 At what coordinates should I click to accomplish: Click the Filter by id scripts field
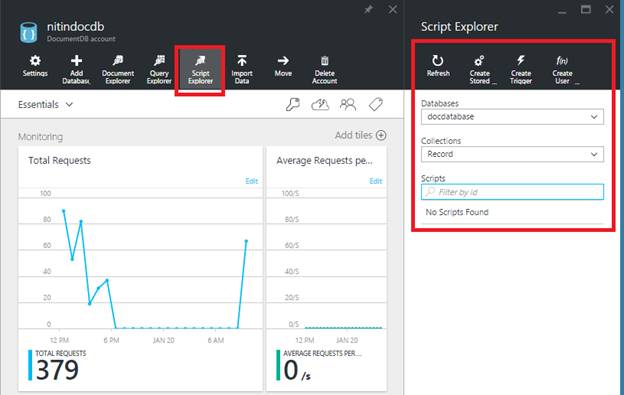(512, 192)
